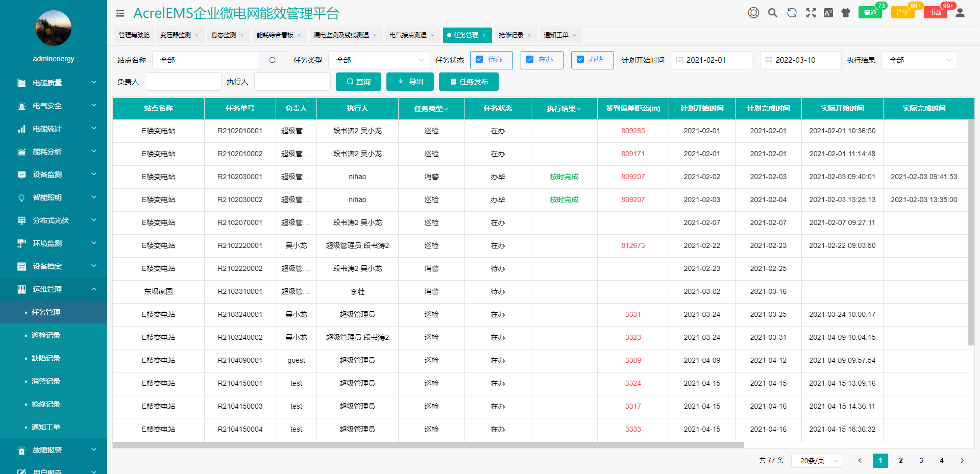Expand the 能耗分析 menu chevron
Viewport: 980px width, 474px height.
94,151
